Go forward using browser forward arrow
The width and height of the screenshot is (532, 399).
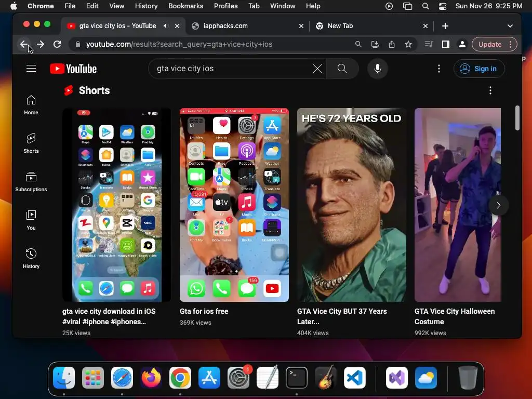(x=41, y=44)
